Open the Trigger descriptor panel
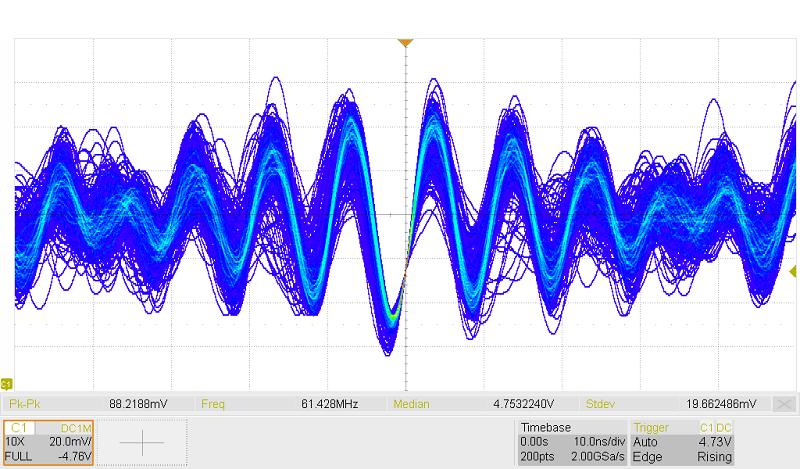Image resolution: width=800 pixels, height=469 pixels. click(684, 442)
